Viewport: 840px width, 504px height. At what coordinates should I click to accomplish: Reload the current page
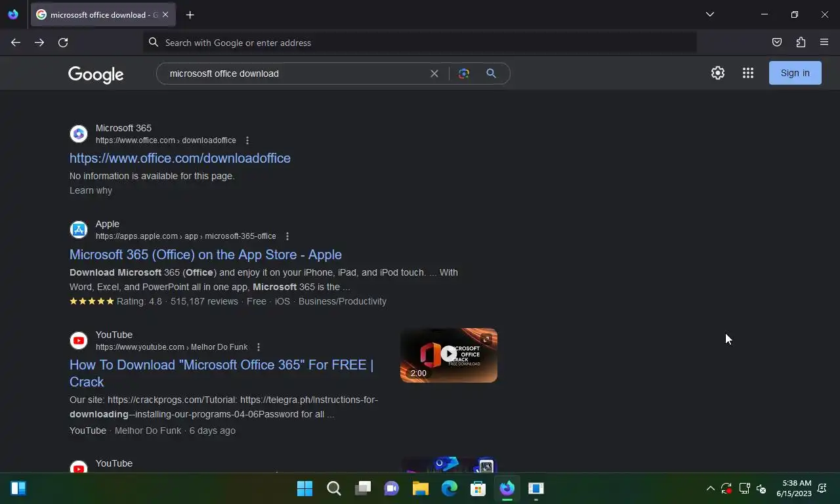click(x=63, y=43)
